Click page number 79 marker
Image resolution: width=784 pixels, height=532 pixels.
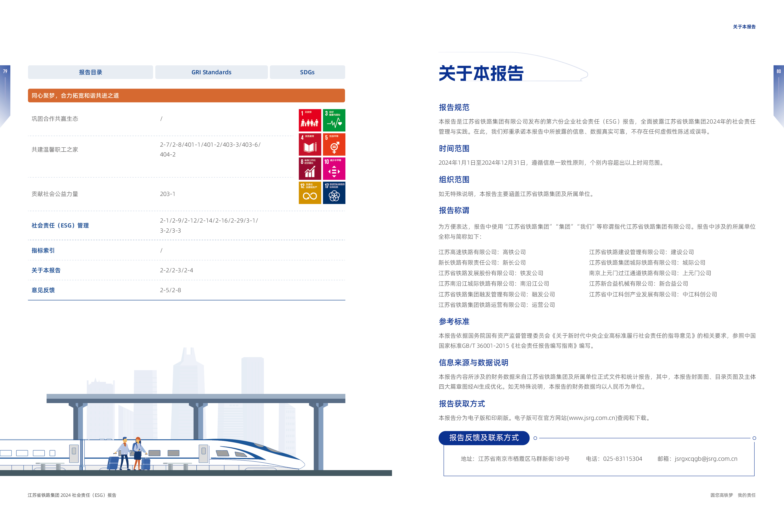(x=5, y=71)
